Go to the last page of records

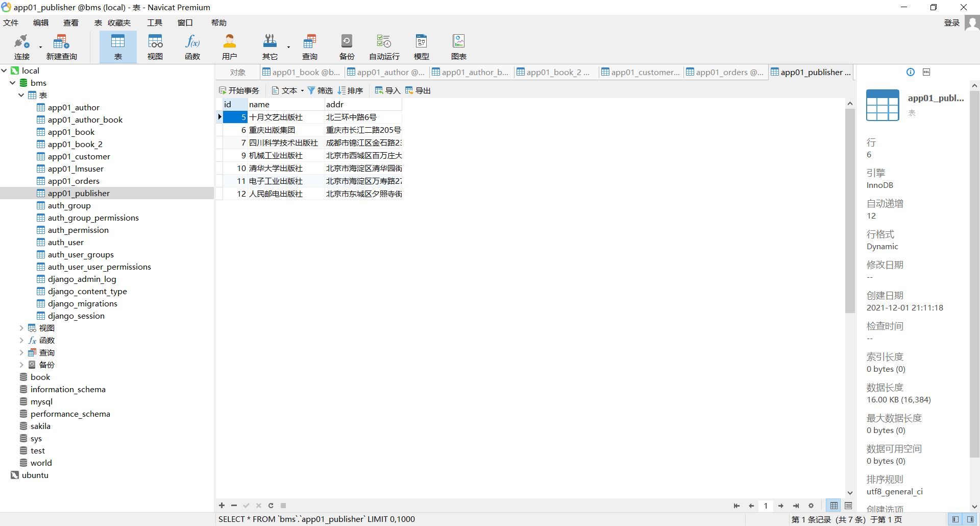click(796, 506)
